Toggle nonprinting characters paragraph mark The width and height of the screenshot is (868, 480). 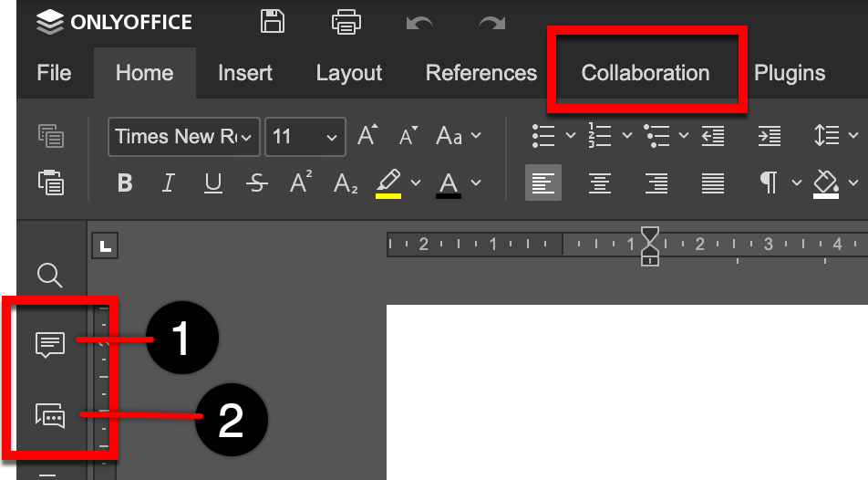point(768,183)
